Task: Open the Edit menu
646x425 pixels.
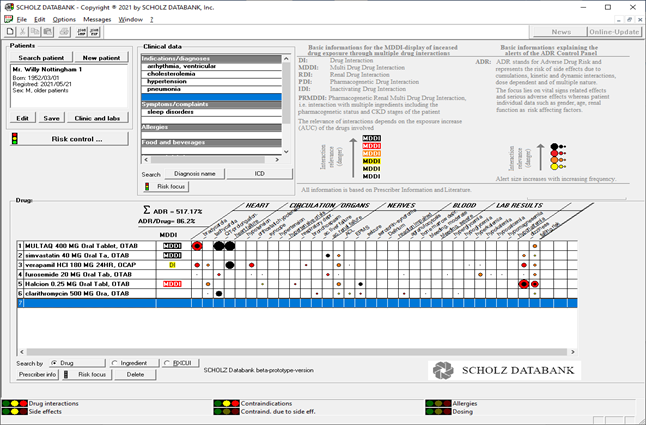Action: tap(40, 19)
